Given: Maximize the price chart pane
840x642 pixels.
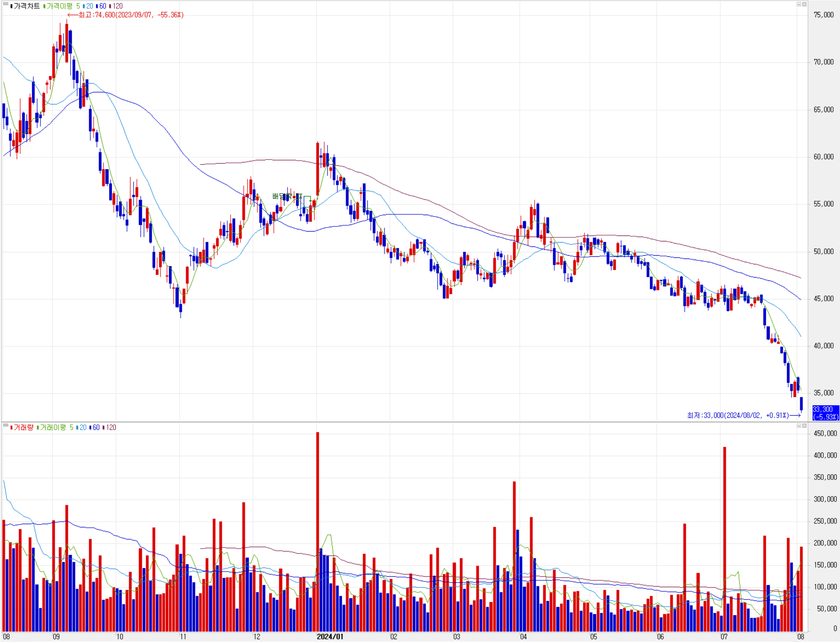Looking at the screenshot, I should tap(798, 4).
